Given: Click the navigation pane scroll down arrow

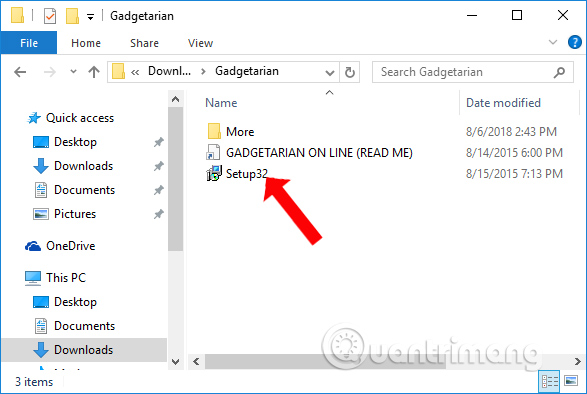Looking at the screenshot, I should click(x=175, y=361).
